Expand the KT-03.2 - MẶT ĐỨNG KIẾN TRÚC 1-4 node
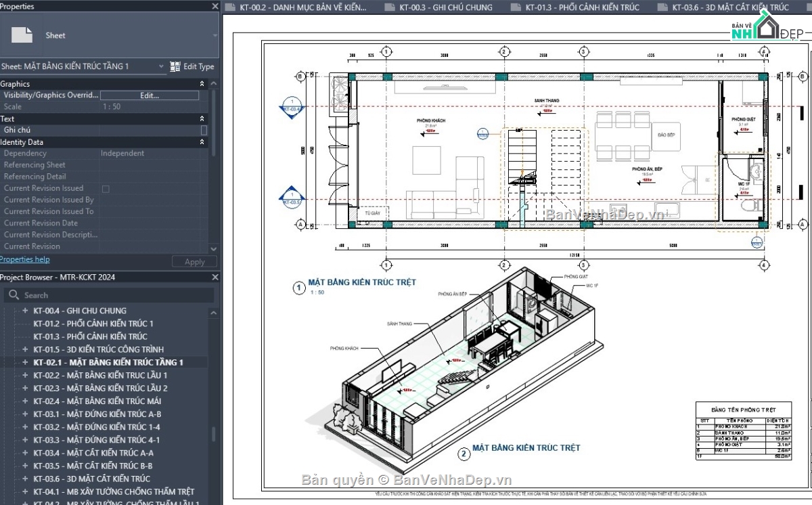The width and height of the screenshot is (812, 505). click(x=25, y=427)
